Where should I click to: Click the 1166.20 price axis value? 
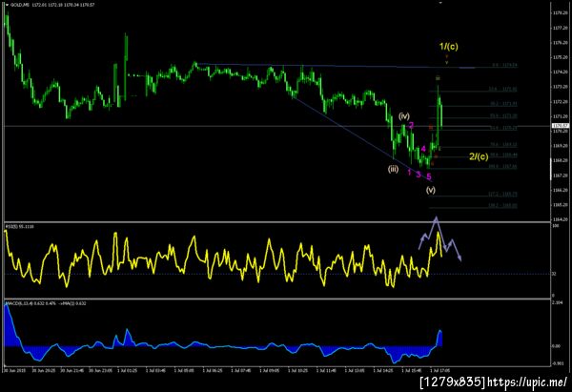pos(560,190)
